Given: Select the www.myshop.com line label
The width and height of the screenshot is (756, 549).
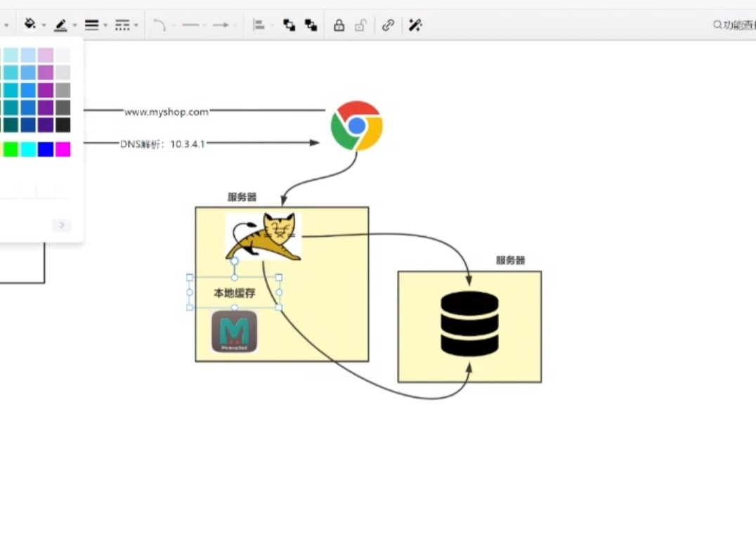Looking at the screenshot, I should (x=167, y=112).
